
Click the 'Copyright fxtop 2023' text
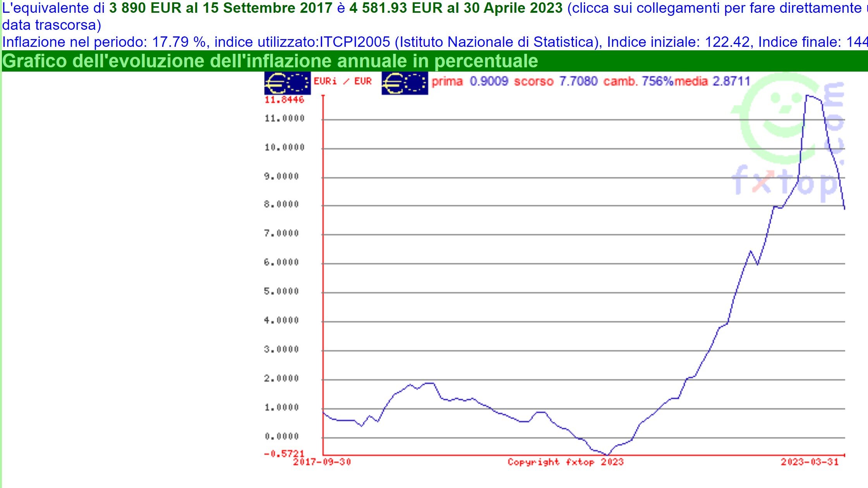(566, 462)
